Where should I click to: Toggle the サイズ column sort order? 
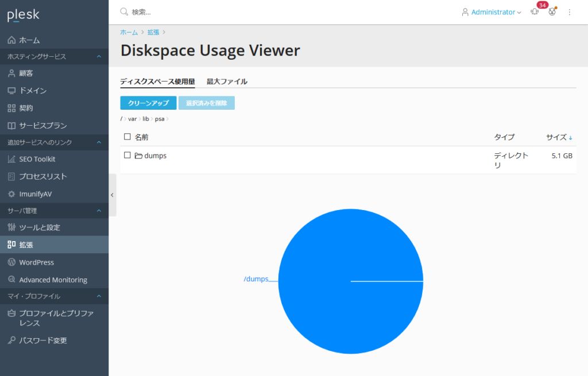click(558, 137)
